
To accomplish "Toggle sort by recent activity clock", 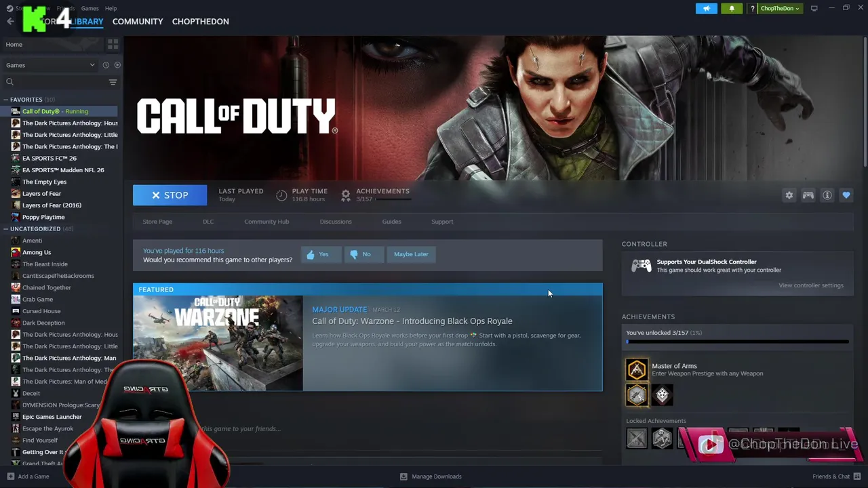I will 106,65.
